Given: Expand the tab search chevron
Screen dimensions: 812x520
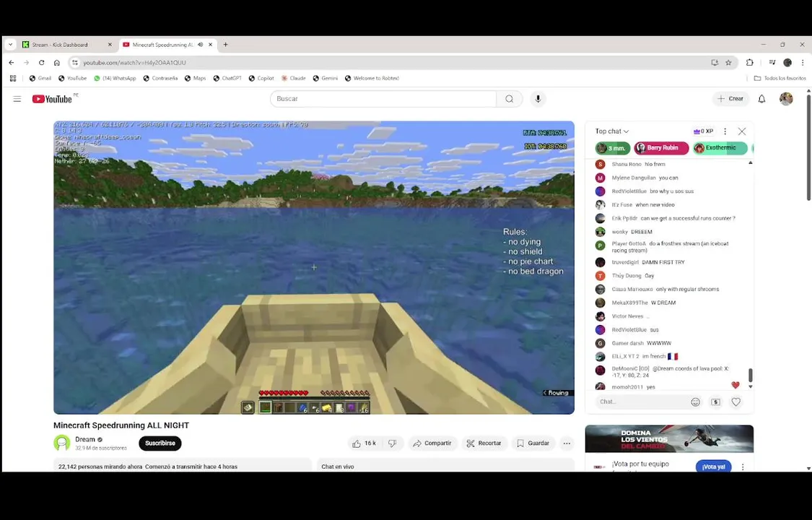Looking at the screenshot, I should [10, 45].
